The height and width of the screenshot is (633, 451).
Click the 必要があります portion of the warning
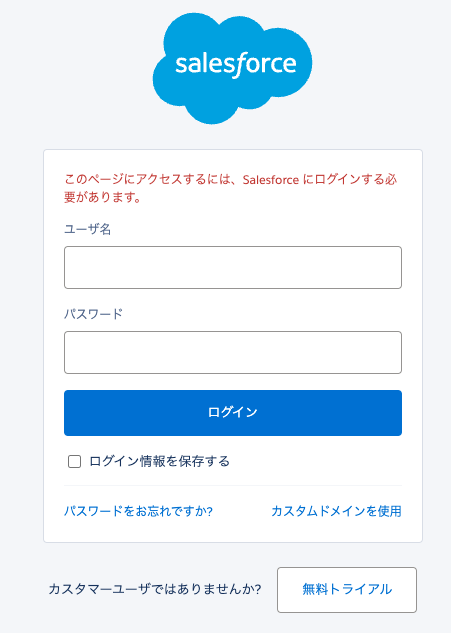tap(102, 197)
